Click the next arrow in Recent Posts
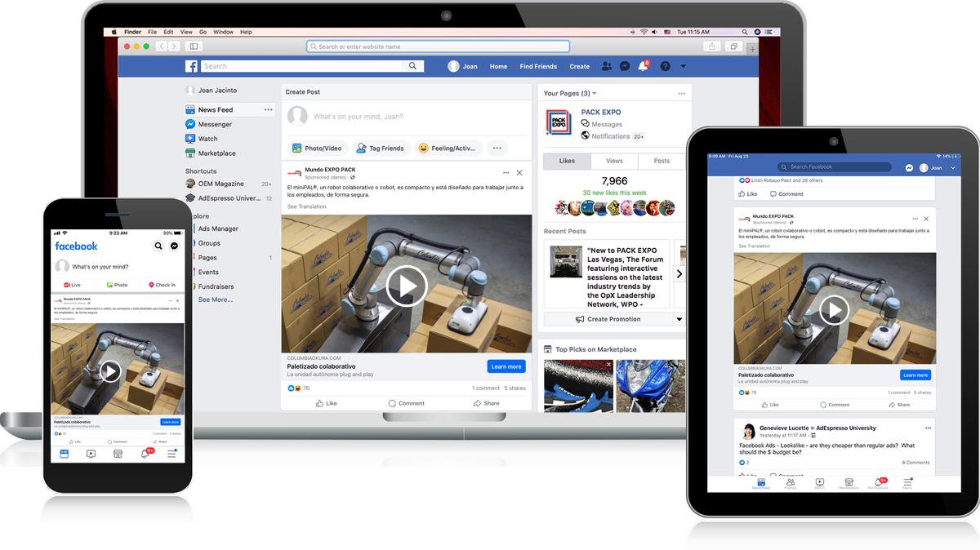The image size is (980, 550). [x=679, y=274]
